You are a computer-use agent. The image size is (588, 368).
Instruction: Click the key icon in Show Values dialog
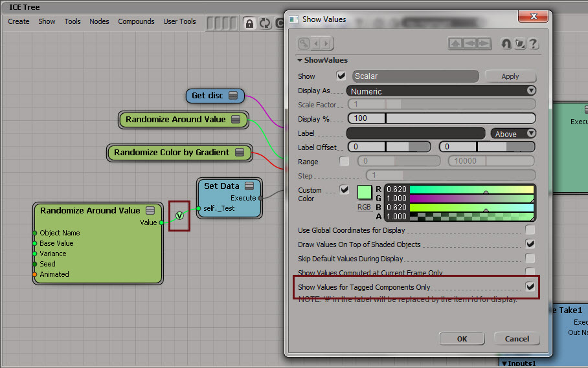[304, 44]
